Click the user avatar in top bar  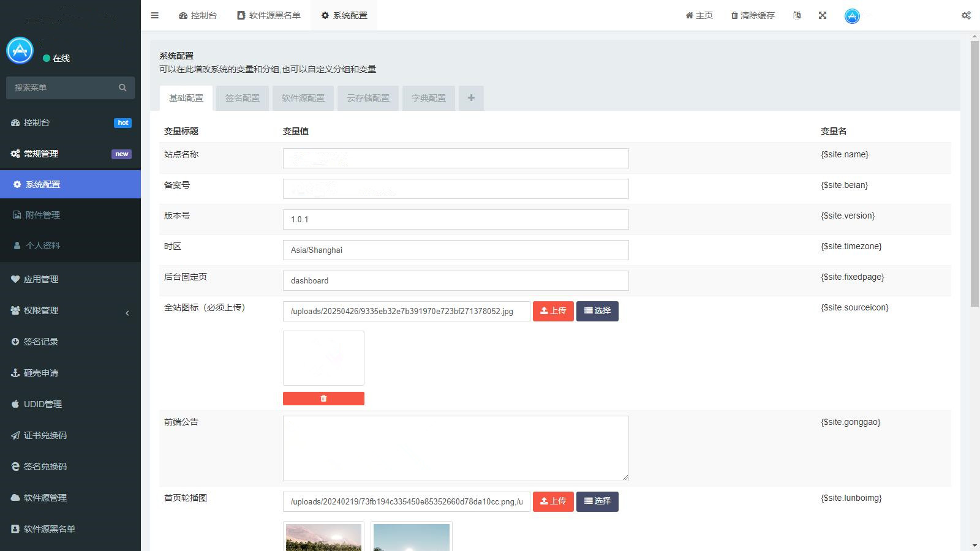852,16
